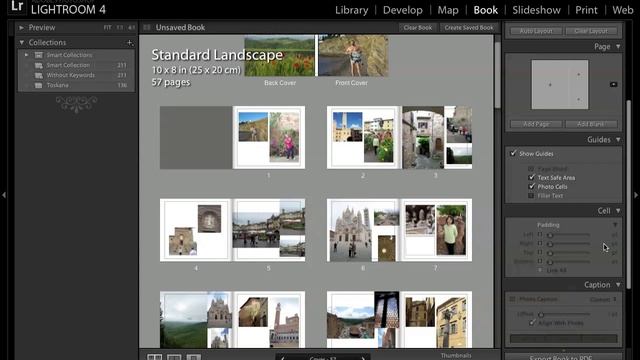Open the Library module

[x=351, y=10]
